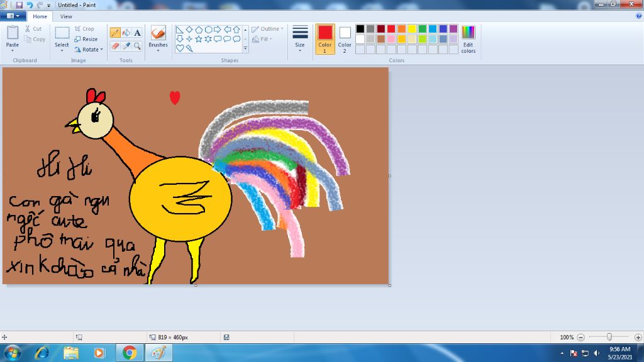Pick the Eraser tool
The height and width of the screenshot is (362, 644).
pyautogui.click(x=115, y=46)
